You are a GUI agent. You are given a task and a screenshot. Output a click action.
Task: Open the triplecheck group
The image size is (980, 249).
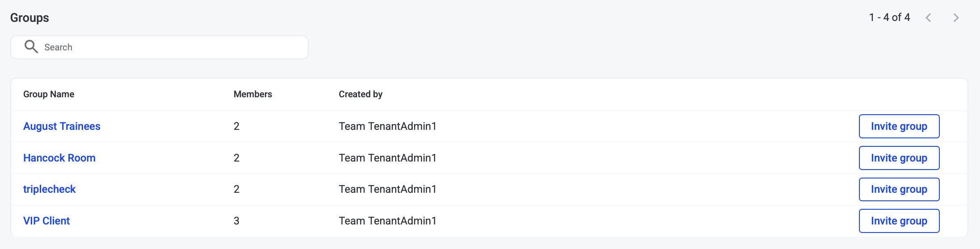click(49, 189)
